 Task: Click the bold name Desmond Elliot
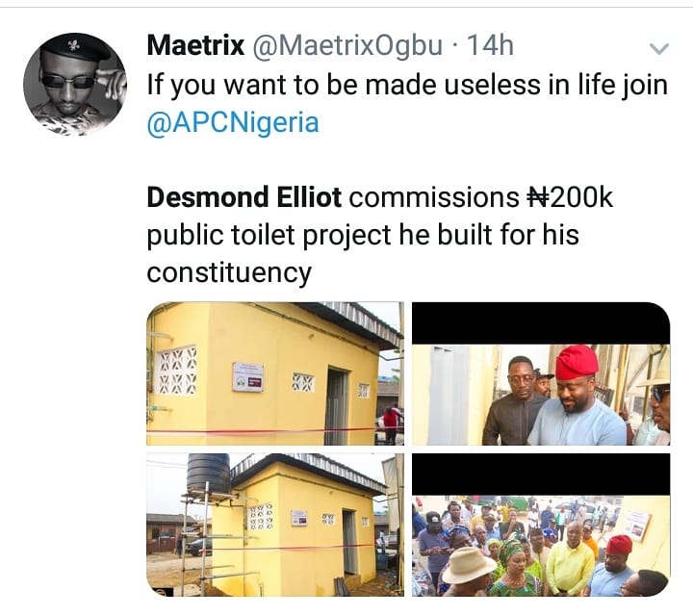click(243, 198)
